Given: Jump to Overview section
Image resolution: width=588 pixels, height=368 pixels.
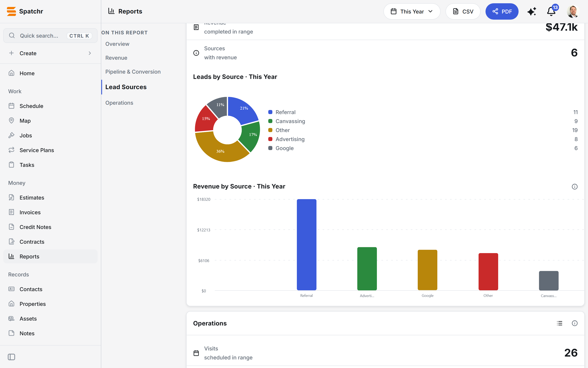Looking at the screenshot, I should [x=117, y=44].
